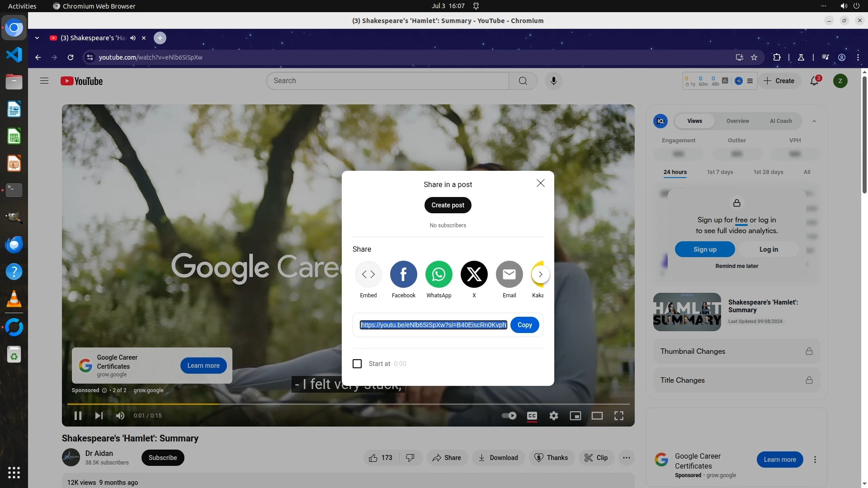This screenshot has height=488, width=868.
Task: Share video on X icon
Action: coord(474,274)
